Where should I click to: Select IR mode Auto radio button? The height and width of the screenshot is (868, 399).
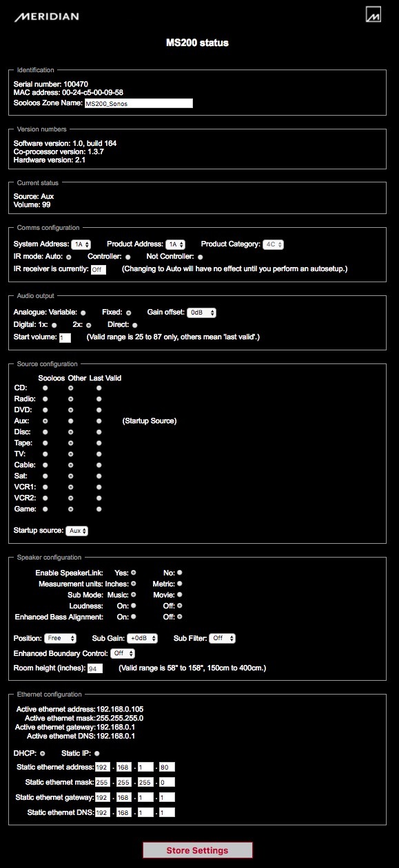pyautogui.click(x=68, y=257)
